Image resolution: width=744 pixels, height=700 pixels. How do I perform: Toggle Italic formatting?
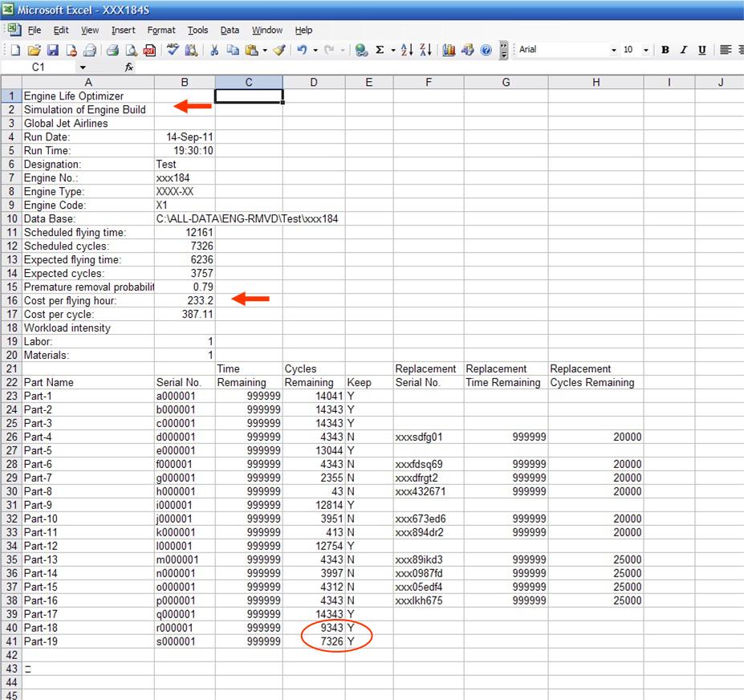pos(684,50)
